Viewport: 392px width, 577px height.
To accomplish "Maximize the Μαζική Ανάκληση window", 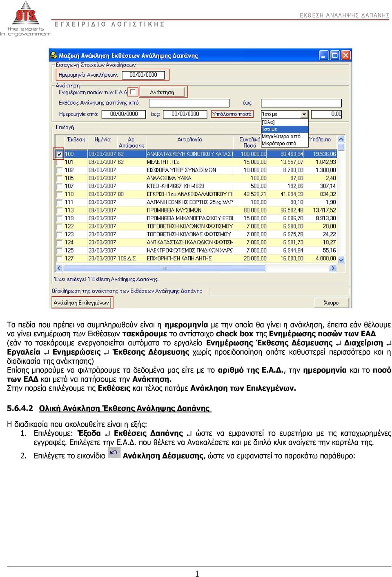I will (x=335, y=55).
